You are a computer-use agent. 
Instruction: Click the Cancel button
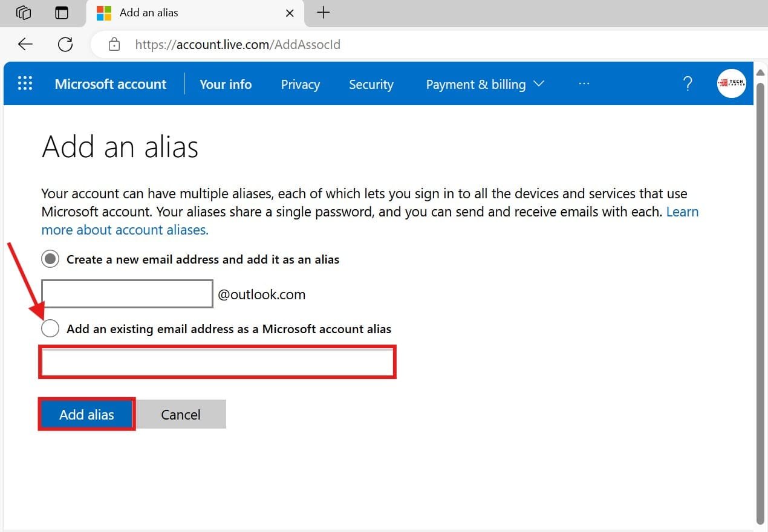(180, 415)
